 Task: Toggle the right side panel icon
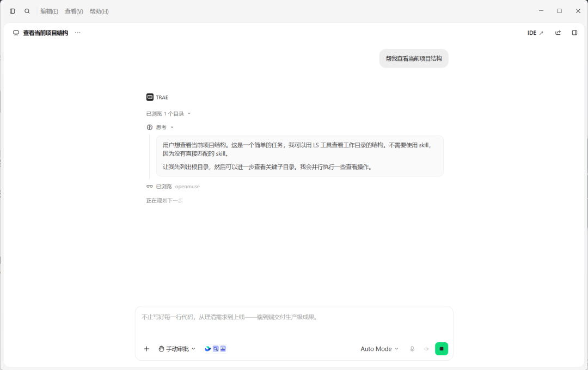point(574,33)
